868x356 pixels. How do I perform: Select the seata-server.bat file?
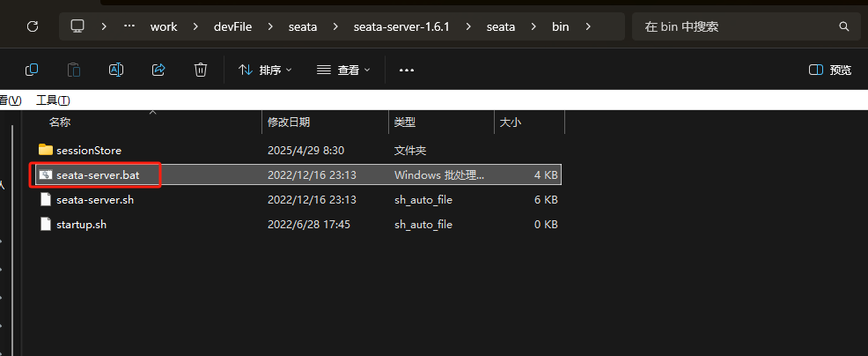tap(97, 175)
